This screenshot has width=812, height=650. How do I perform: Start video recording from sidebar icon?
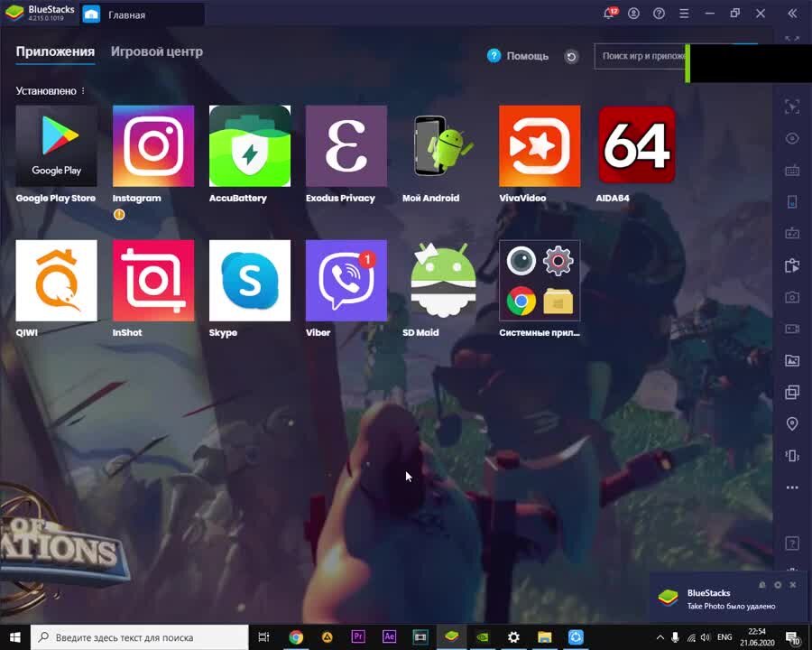pos(792,329)
